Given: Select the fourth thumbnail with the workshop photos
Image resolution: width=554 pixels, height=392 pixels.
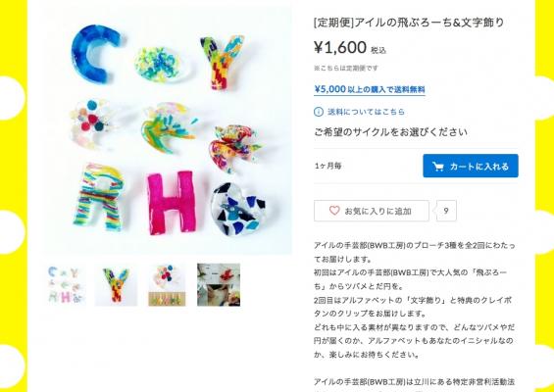Looking at the screenshot, I should [219, 284].
